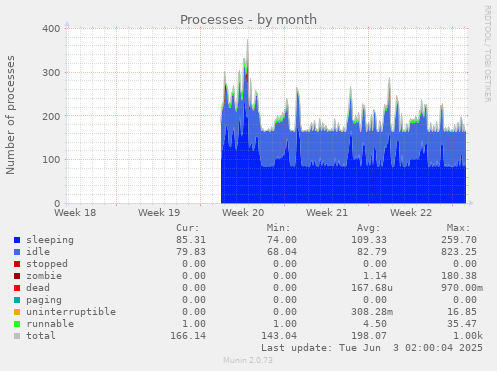Click zombie max value 180.38
This screenshot has width=497, height=371.
point(459,276)
